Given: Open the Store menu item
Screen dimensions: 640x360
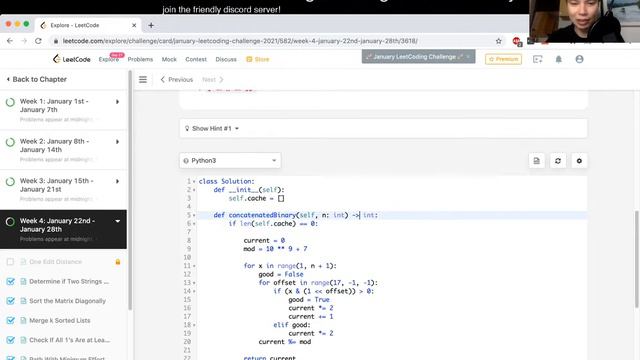Looking at the screenshot, I should [x=258, y=59].
